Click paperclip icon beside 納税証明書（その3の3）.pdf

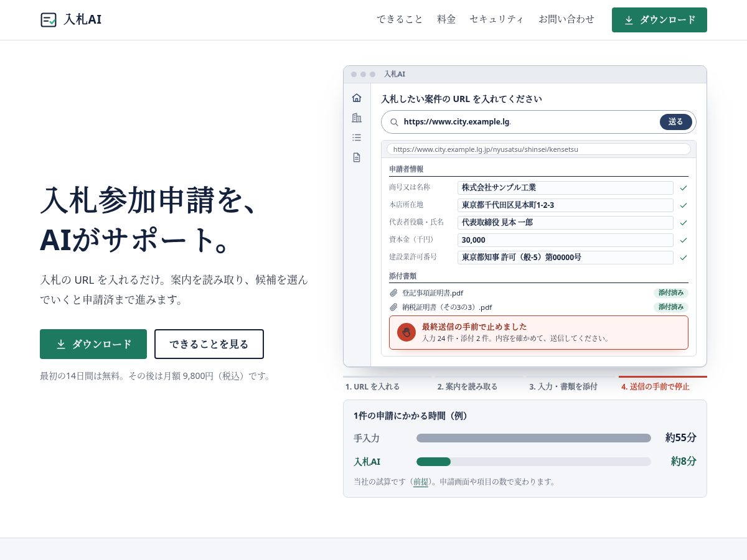pyautogui.click(x=393, y=307)
